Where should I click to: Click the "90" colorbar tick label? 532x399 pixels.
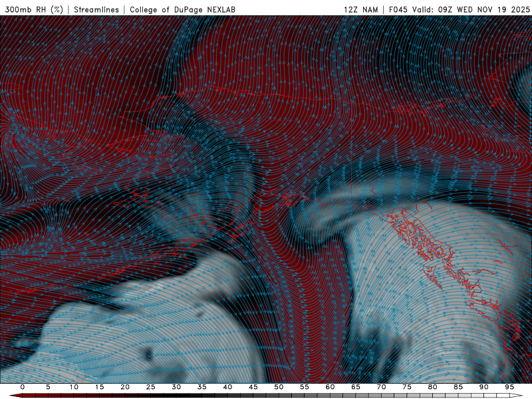click(x=483, y=387)
